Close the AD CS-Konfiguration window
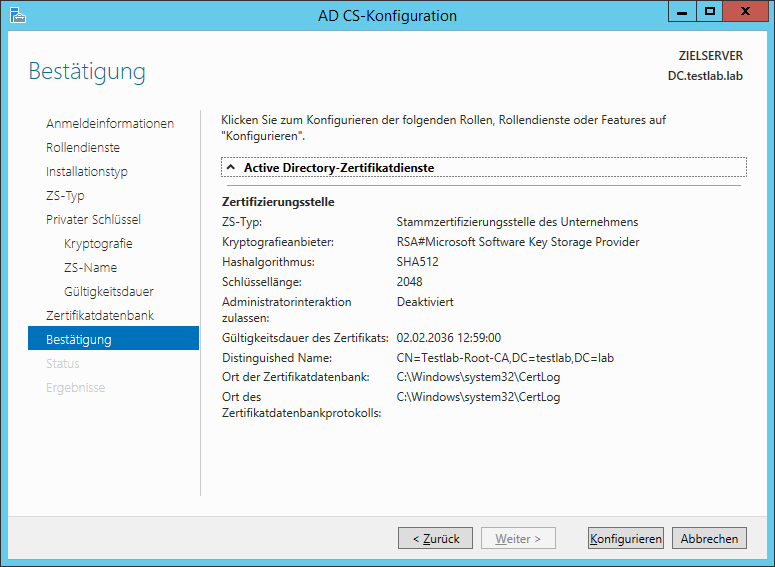 click(745, 11)
